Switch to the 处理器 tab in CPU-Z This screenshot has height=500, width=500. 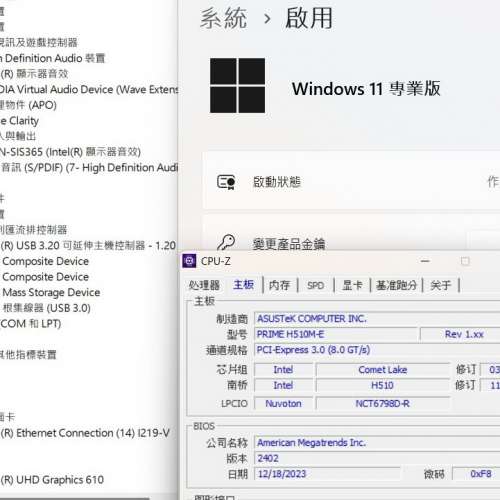[x=204, y=285]
